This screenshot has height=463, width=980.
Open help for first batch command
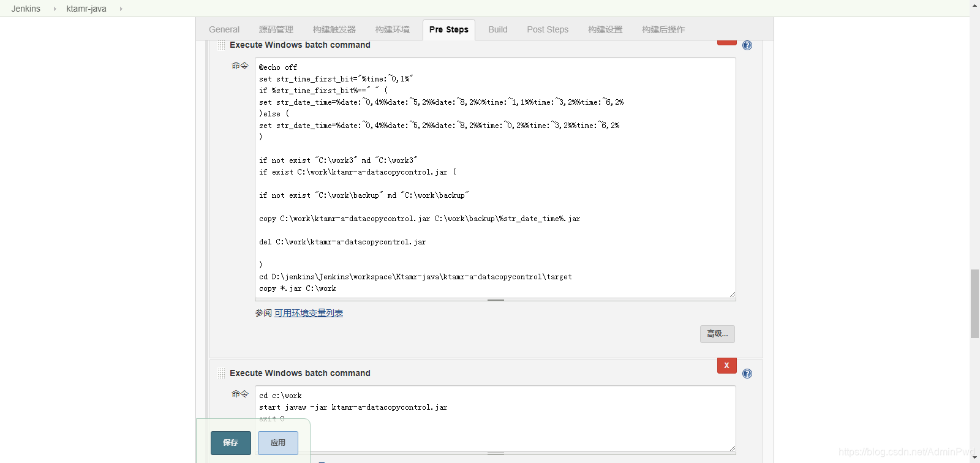[747, 45]
